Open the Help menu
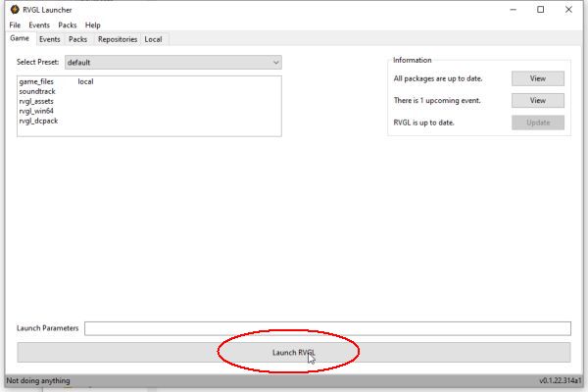Viewport: 588px width, 392px height. 93,25
